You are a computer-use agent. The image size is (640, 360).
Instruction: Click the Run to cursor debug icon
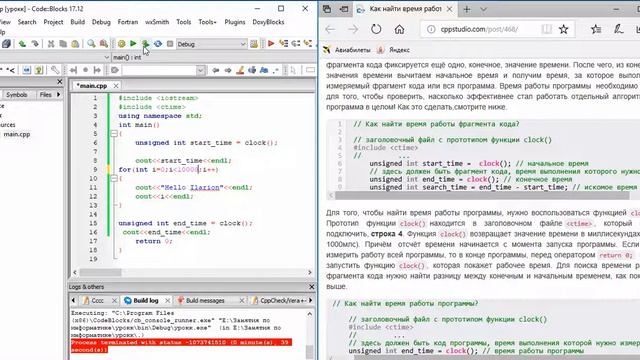[283, 44]
